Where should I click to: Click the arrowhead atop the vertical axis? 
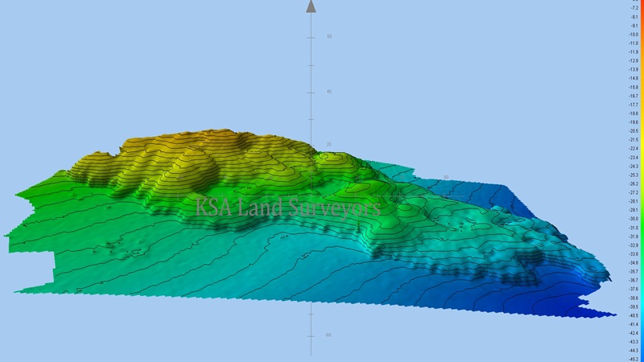(311, 6)
